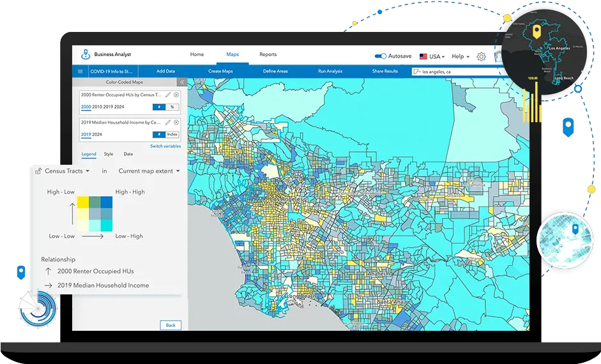Image resolution: width=601 pixels, height=364 pixels.
Task: Select Index display for Median Household Income
Action: [x=172, y=135]
